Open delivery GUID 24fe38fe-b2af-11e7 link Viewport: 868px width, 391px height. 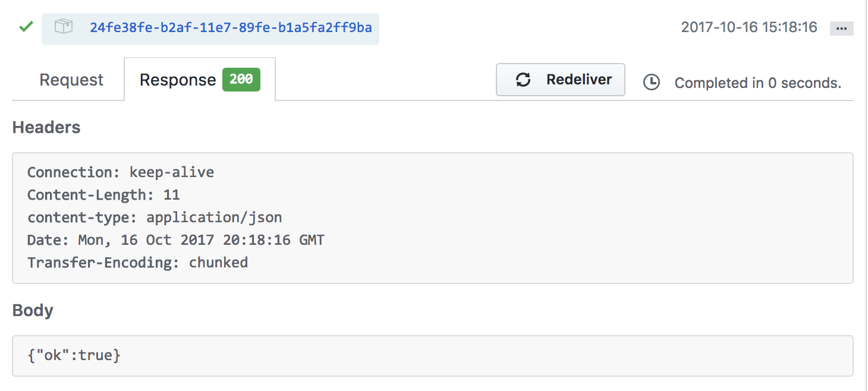231,27
